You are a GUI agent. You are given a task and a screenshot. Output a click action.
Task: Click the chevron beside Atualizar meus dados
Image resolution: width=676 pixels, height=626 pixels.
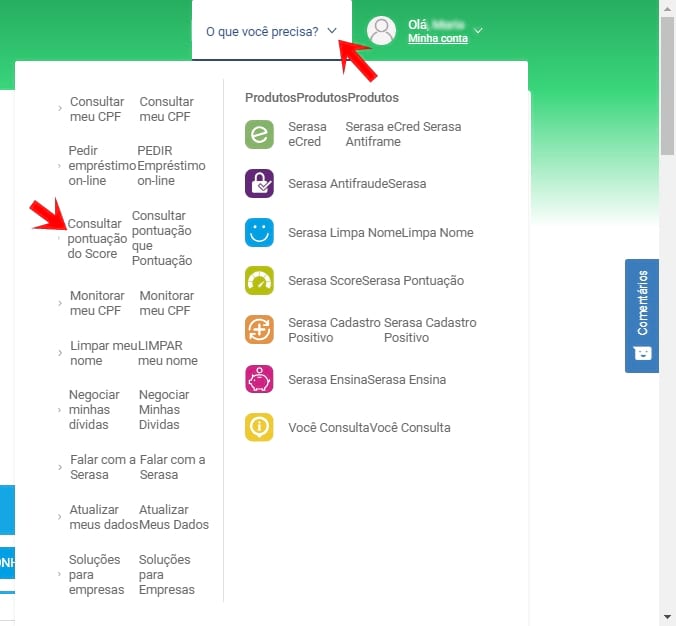coord(59,516)
